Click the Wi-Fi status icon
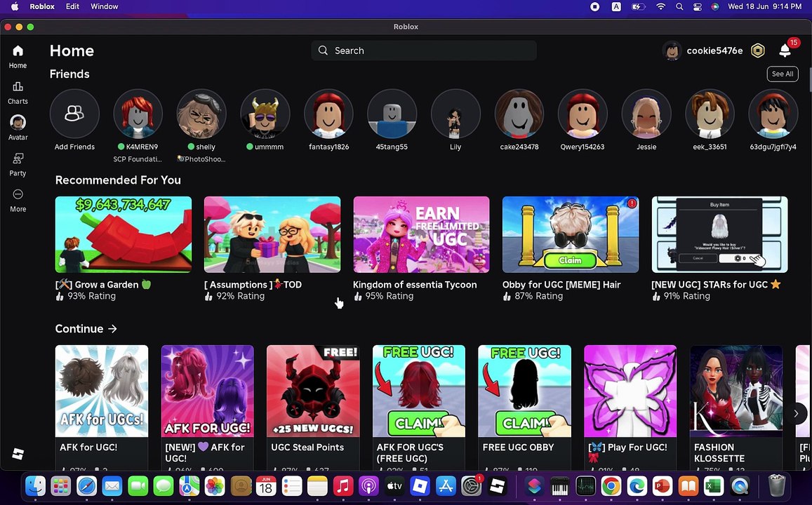 [661, 7]
